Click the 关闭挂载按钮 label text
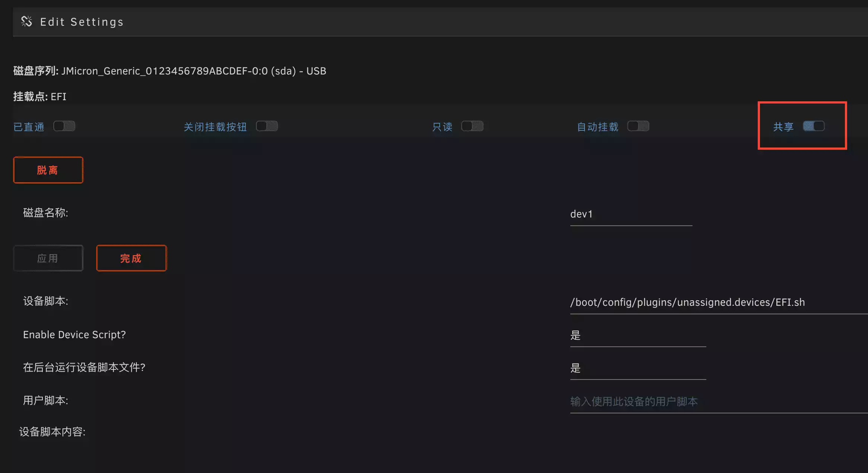868x473 pixels. [x=215, y=127]
